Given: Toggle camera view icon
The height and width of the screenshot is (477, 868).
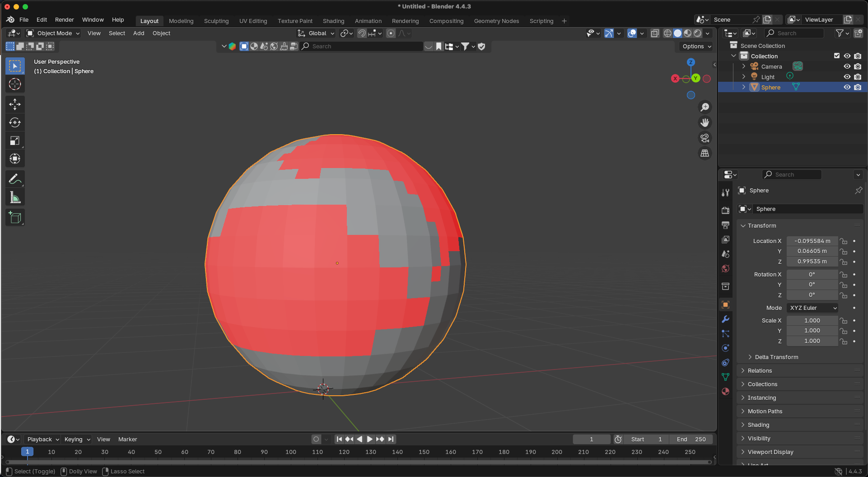Looking at the screenshot, I should (x=705, y=138).
